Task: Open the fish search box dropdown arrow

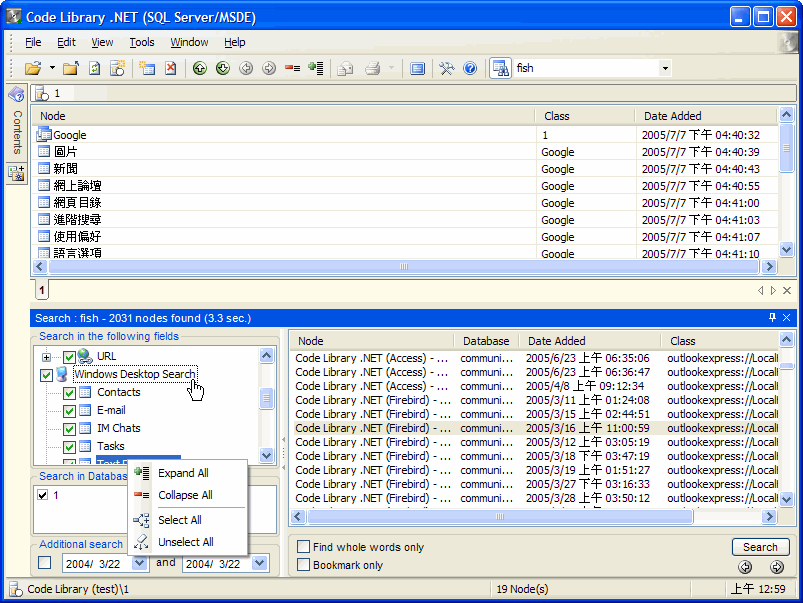Action: pyautogui.click(x=665, y=68)
